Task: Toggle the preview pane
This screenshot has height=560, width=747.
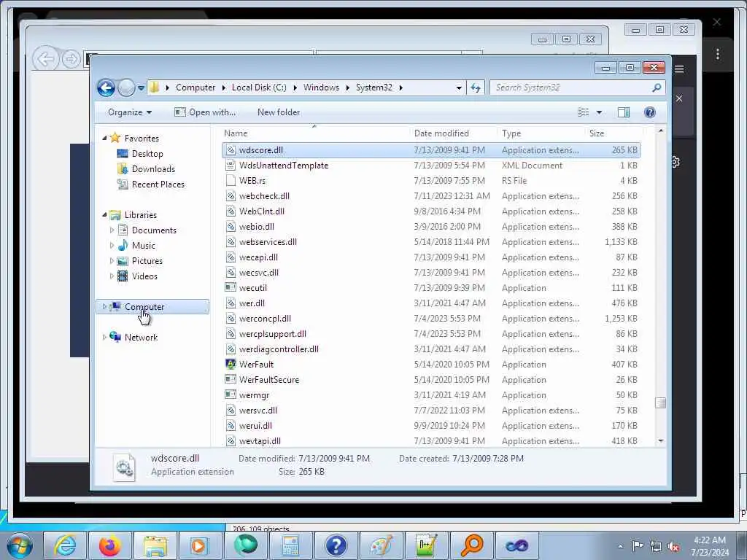Action: click(624, 112)
